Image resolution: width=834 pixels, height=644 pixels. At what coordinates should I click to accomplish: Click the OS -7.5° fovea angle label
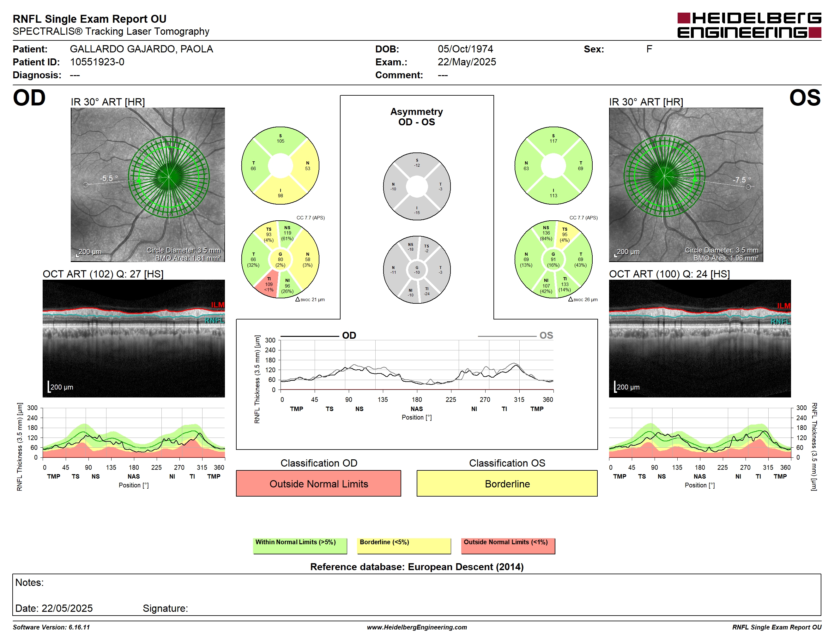click(x=741, y=180)
